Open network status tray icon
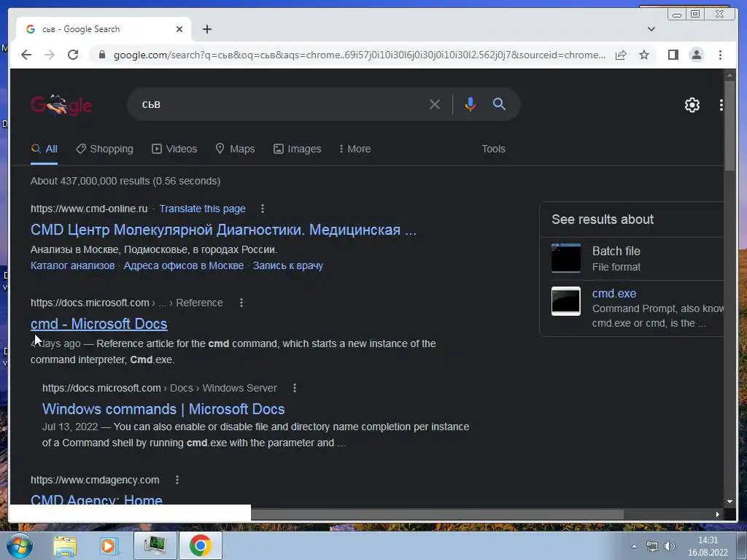The width and height of the screenshot is (747, 560). point(651,546)
